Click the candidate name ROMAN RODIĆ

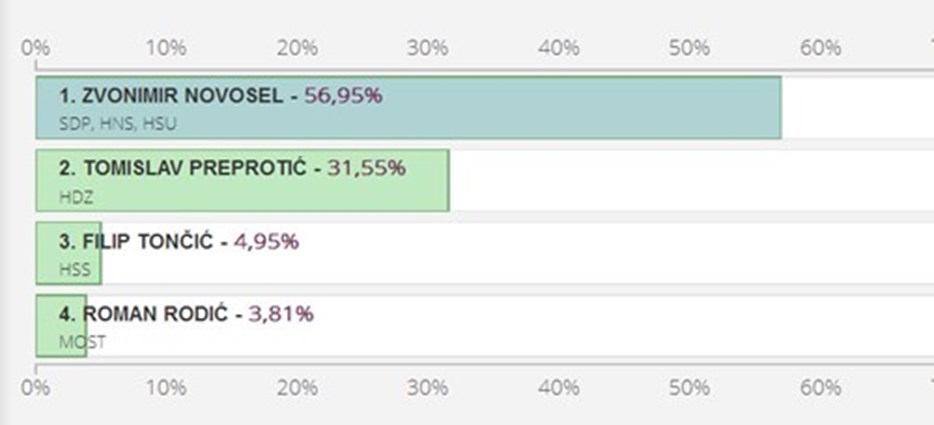[x=155, y=314]
